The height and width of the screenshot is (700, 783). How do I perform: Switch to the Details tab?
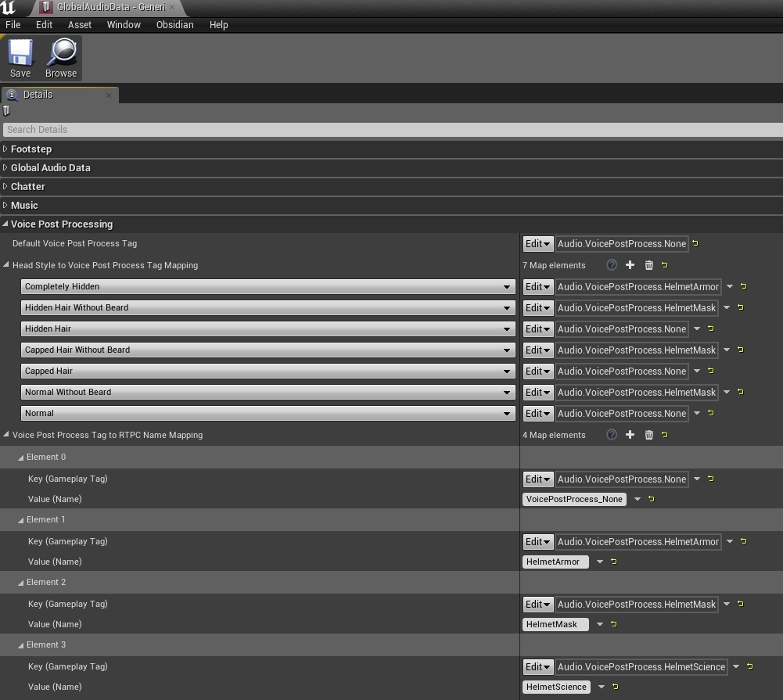[60, 95]
